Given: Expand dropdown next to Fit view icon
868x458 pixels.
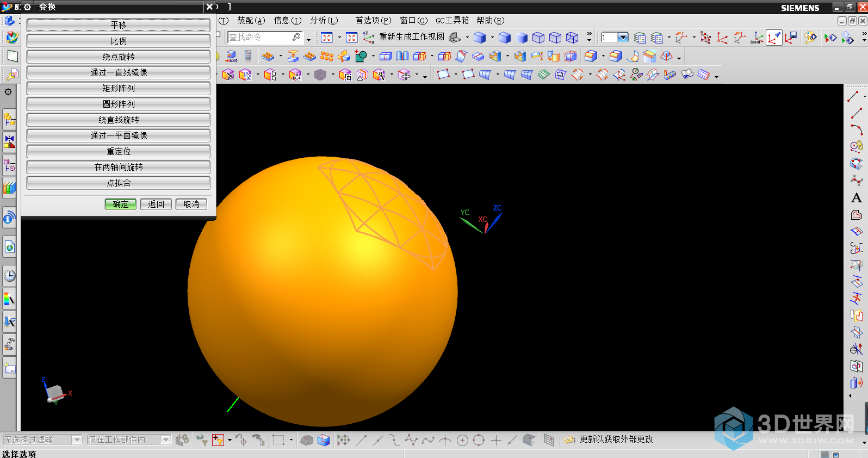Looking at the screenshot, I should tap(339, 38).
